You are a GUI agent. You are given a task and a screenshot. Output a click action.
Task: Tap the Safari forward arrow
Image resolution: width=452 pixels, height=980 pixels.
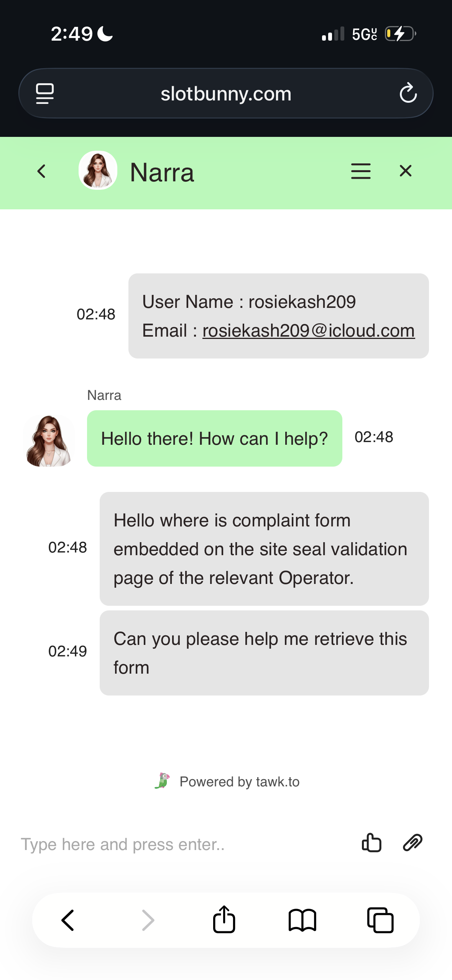click(148, 920)
